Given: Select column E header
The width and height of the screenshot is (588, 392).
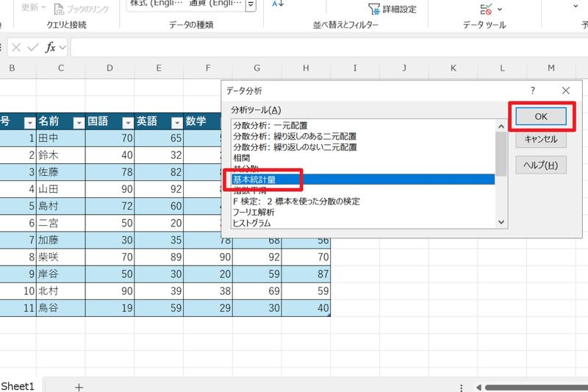Looking at the screenshot, I should (x=159, y=68).
